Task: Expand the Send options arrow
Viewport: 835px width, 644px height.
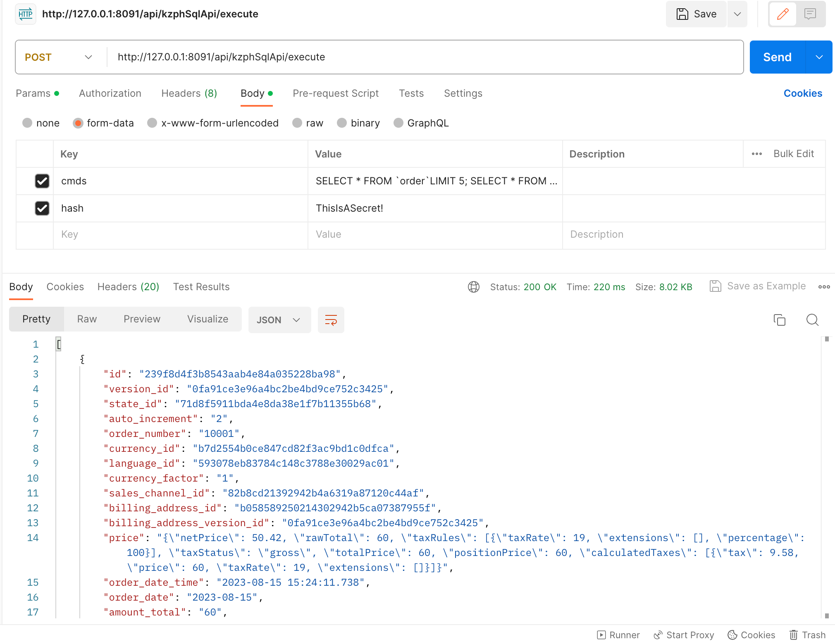Action: coord(819,57)
